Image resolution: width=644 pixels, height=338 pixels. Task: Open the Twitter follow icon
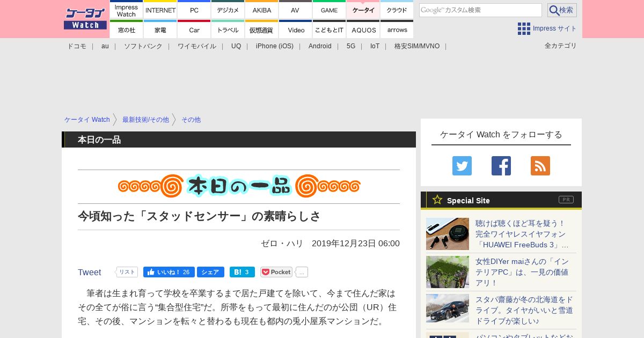click(462, 166)
